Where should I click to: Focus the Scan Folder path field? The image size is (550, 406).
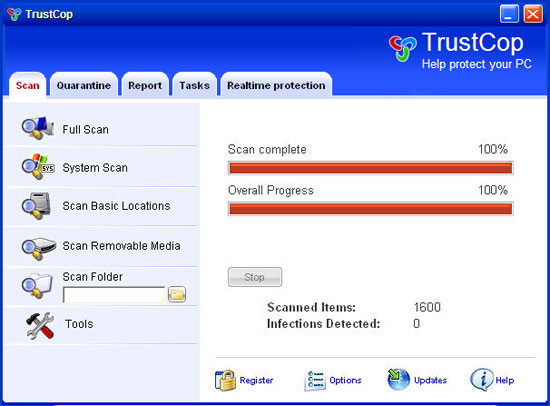tap(114, 294)
